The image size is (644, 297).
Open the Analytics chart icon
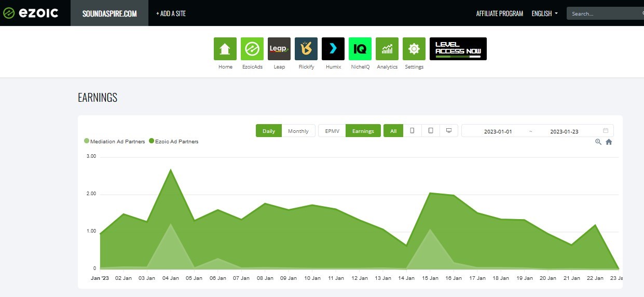387,49
